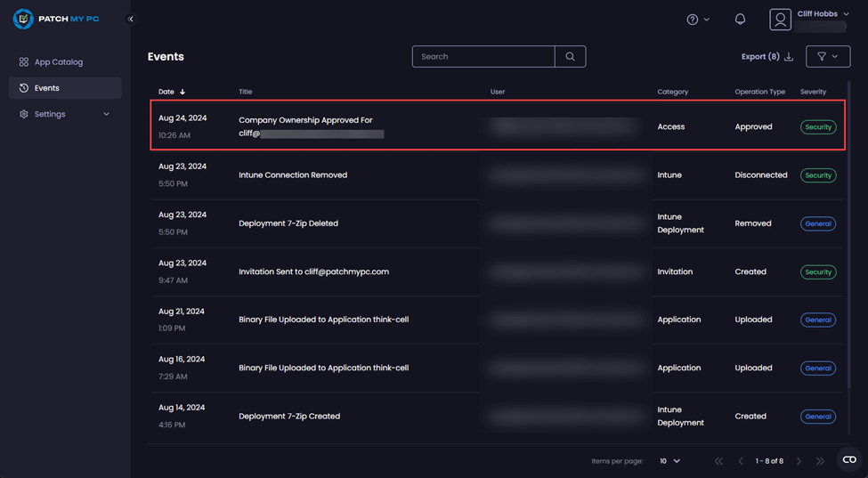
Task: Open App Catalog from the sidebar
Action: (x=58, y=62)
